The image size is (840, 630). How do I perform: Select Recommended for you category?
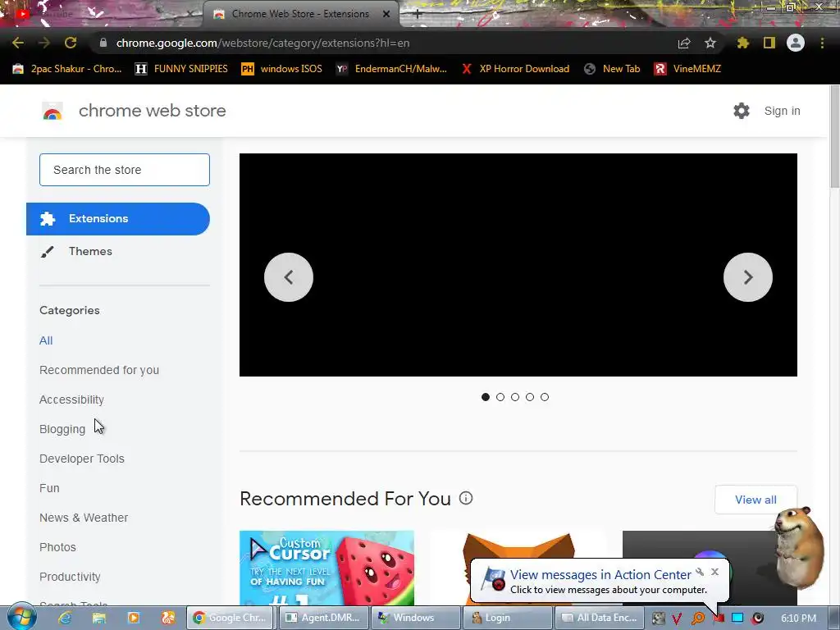pyautogui.click(x=99, y=370)
